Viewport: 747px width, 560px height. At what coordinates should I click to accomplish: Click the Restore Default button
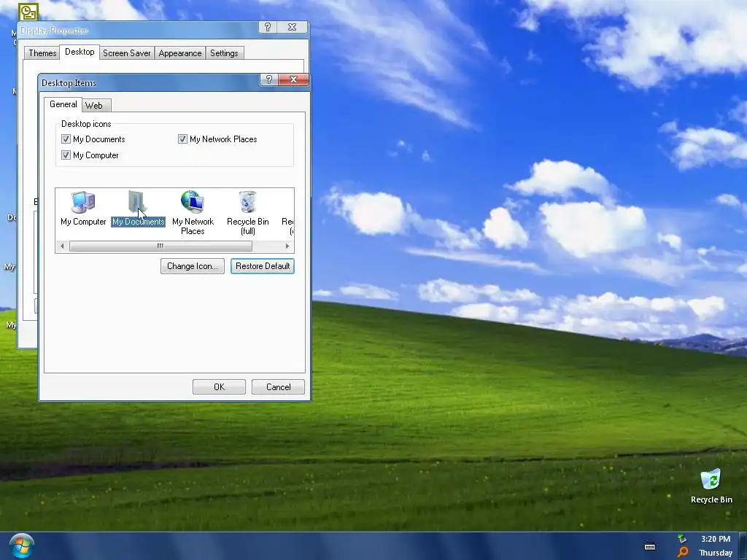tap(263, 266)
